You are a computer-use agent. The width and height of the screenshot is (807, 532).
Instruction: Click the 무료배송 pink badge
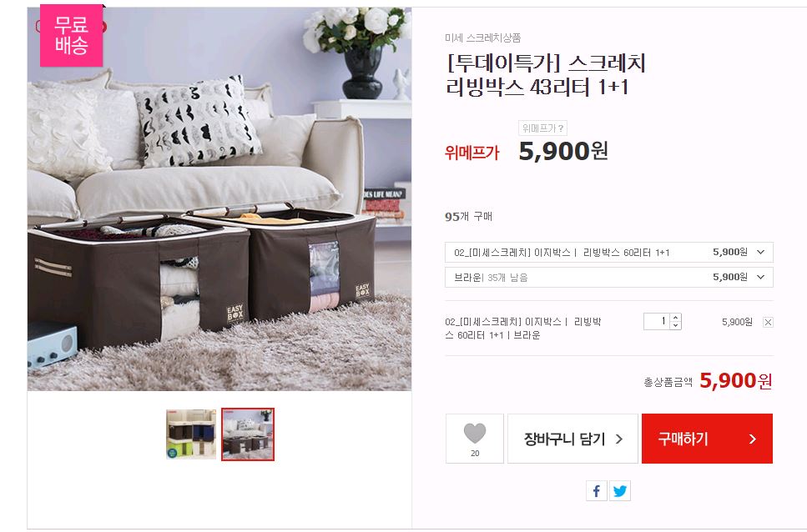[72, 36]
